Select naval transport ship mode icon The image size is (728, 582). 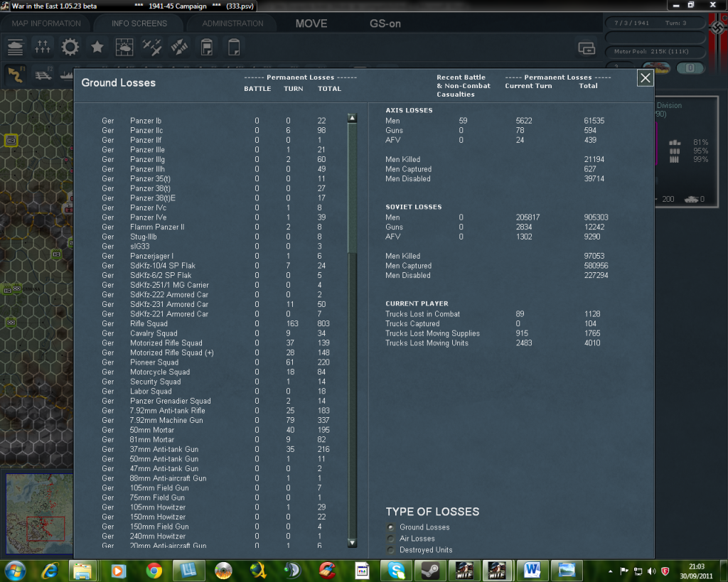point(67,75)
